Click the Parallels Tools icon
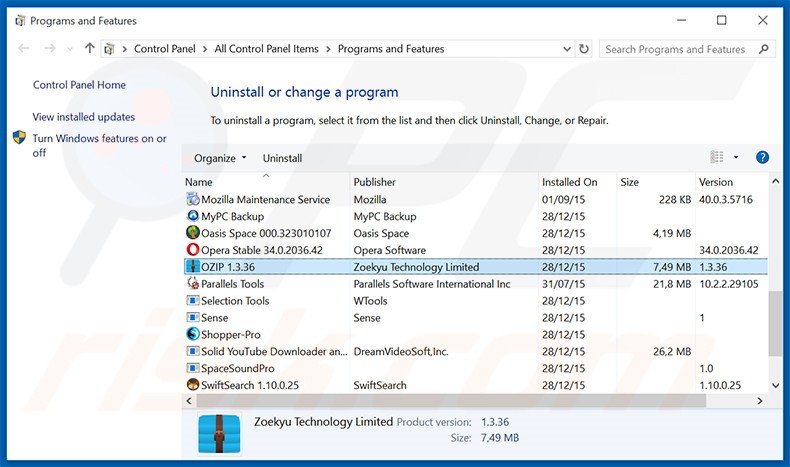 coord(192,284)
